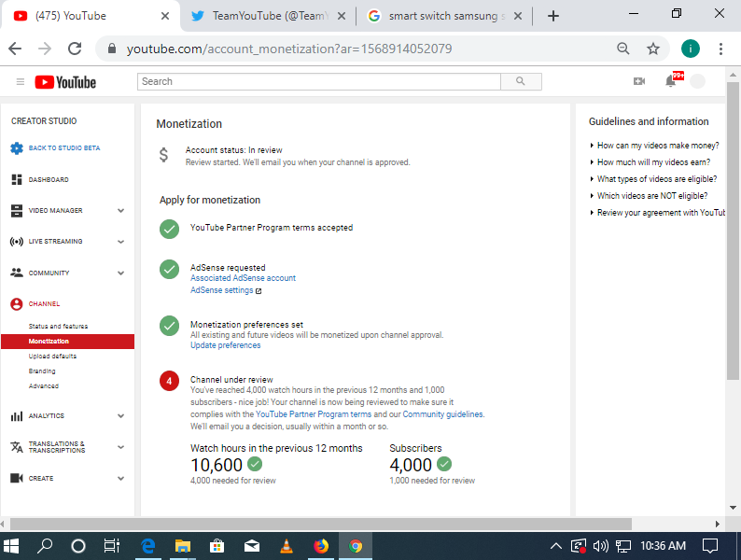This screenshot has width=741, height=560.
Task: Open the account avatar menu
Action: (697, 81)
